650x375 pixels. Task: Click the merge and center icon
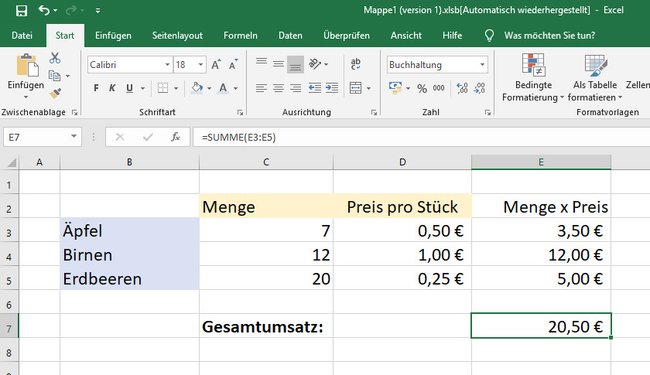pos(356,88)
